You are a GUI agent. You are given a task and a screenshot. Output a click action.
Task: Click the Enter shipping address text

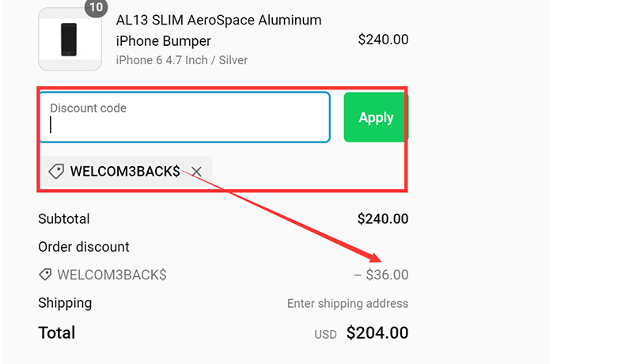(347, 304)
